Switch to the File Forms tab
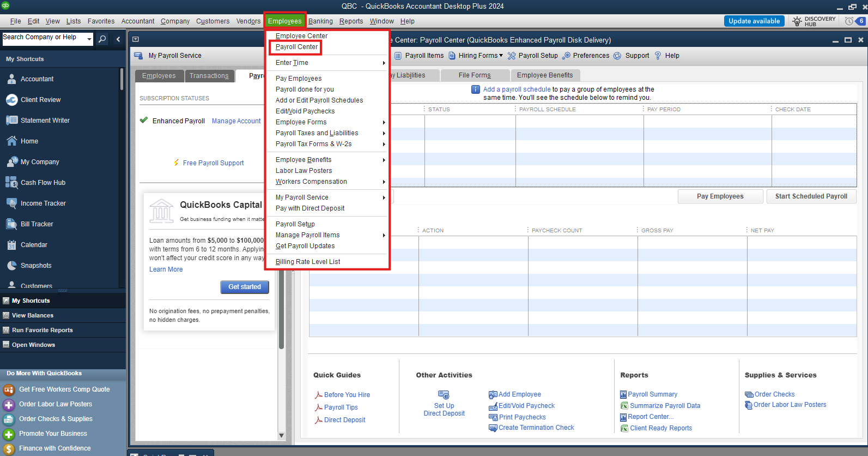Image resolution: width=868 pixels, height=456 pixels. [x=474, y=75]
